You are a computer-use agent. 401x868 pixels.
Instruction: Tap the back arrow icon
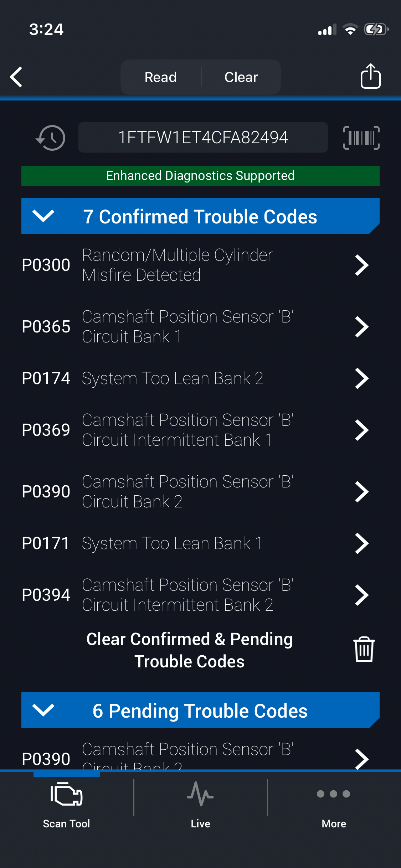pos(16,77)
